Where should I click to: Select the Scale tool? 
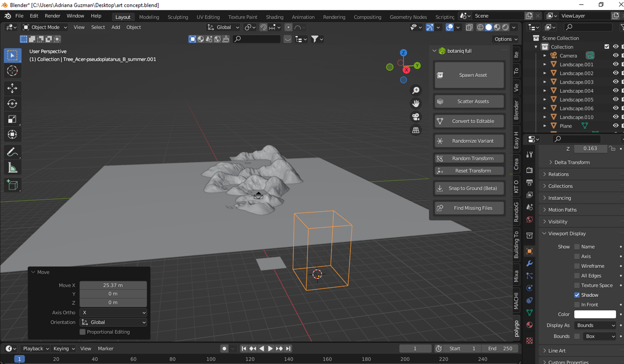click(12, 119)
